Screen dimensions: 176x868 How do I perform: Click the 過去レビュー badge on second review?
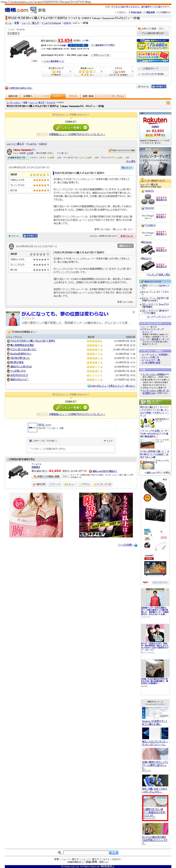[x=126, y=246]
